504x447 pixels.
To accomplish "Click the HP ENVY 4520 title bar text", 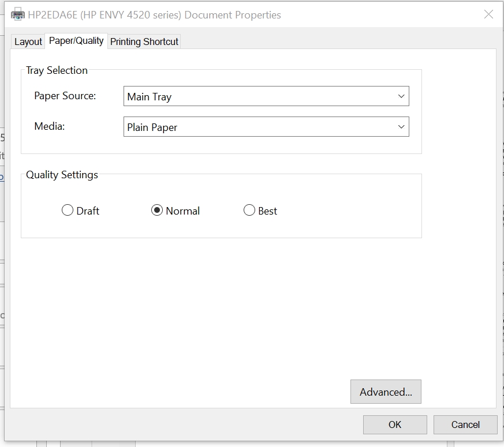I will (x=154, y=15).
